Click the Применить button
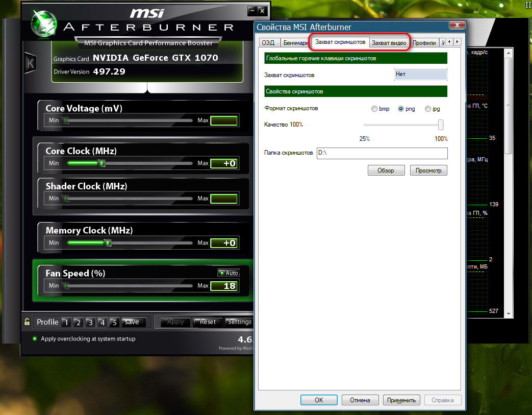 401,400
